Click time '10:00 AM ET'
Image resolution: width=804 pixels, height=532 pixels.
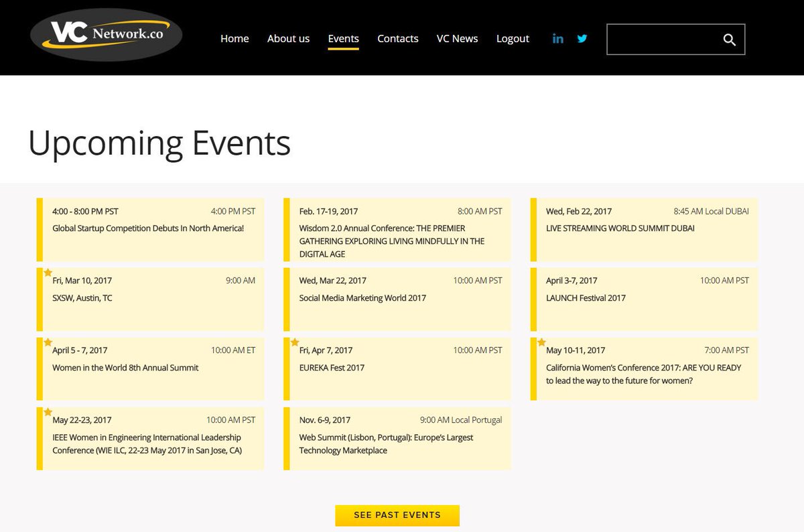(233, 350)
